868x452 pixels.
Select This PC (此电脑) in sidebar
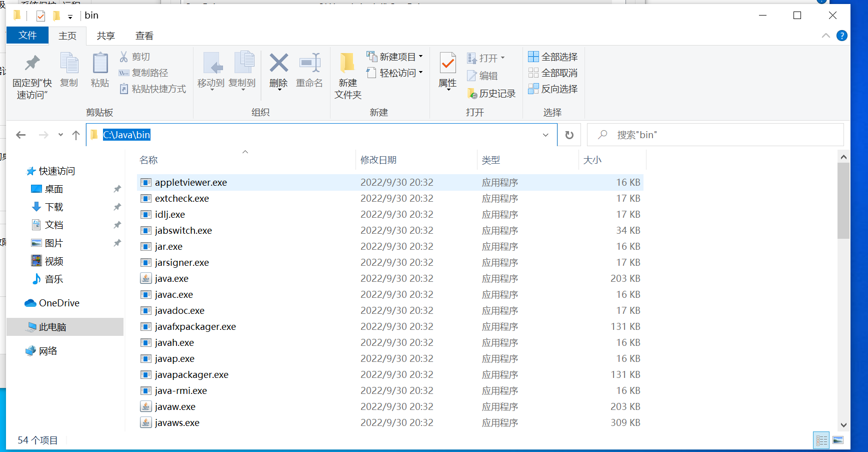pos(65,327)
